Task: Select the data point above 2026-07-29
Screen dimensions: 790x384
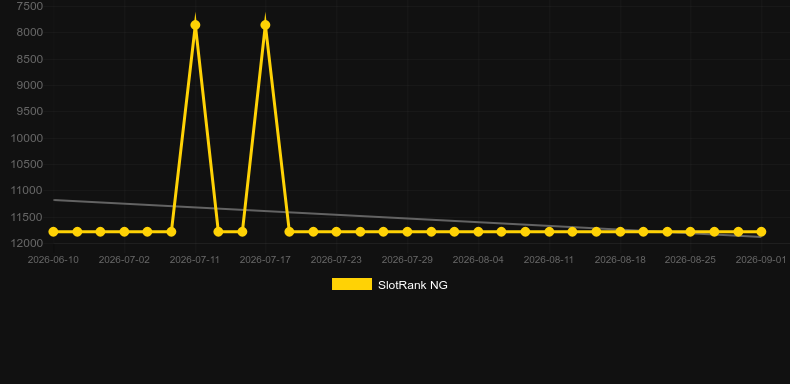Action: coord(407,232)
